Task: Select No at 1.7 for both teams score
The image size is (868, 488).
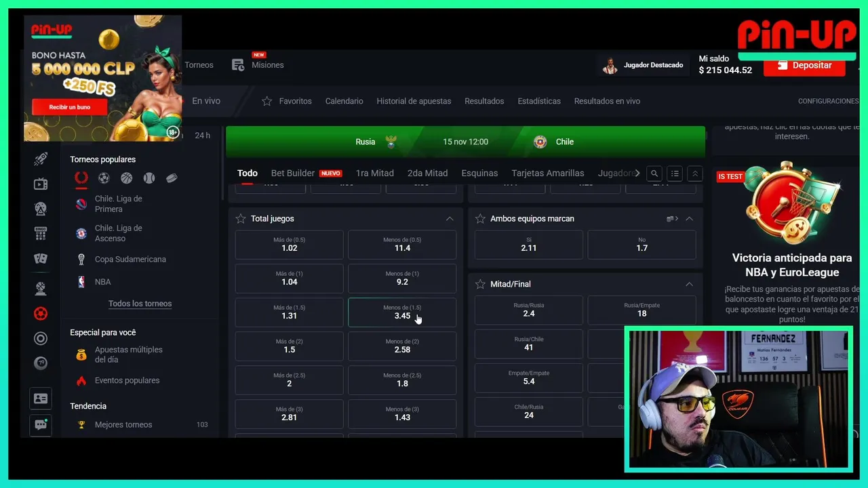Action: (642, 244)
